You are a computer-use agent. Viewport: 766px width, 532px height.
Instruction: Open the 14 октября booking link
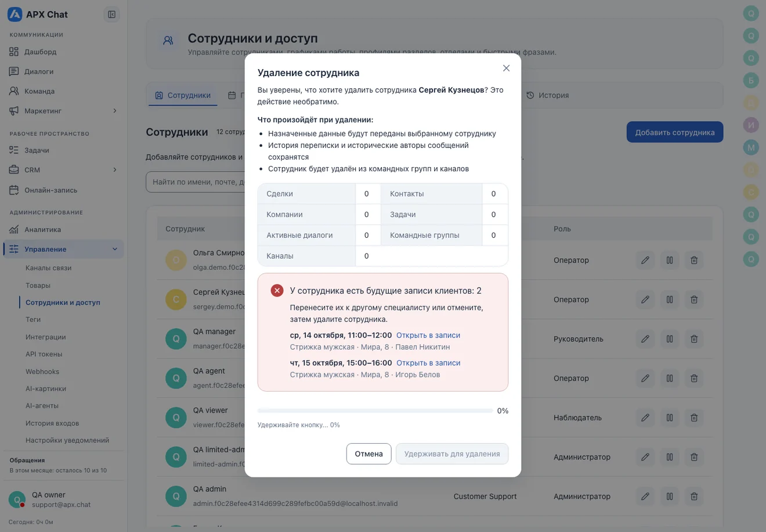(428, 335)
